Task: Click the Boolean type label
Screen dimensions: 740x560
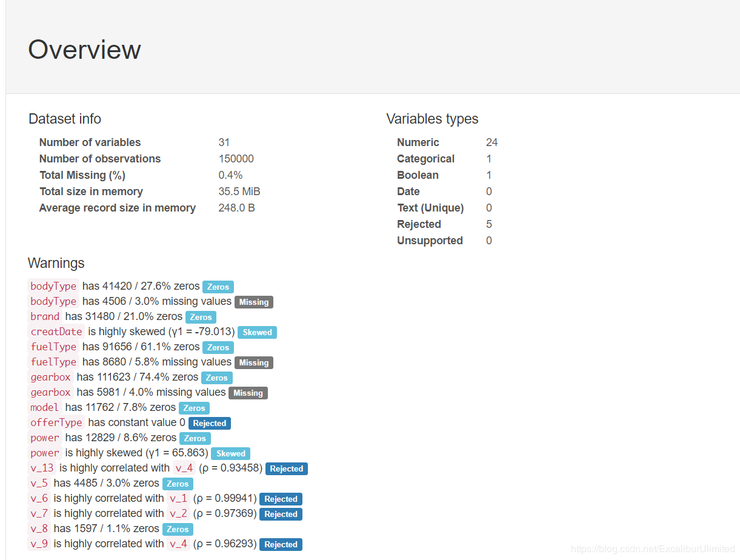Action: [x=418, y=175]
